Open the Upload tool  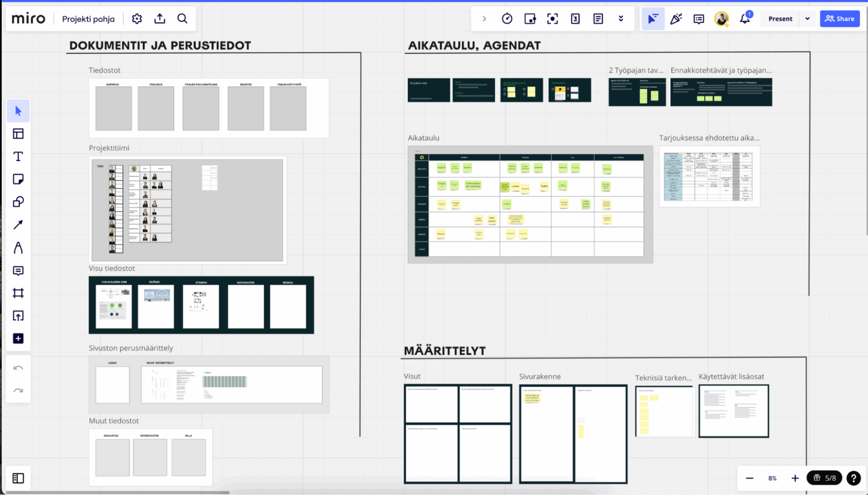(18, 316)
